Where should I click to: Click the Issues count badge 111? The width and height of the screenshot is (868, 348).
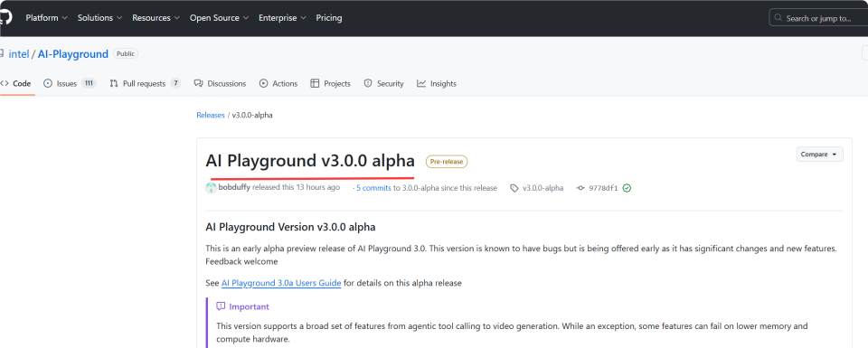pos(89,83)
